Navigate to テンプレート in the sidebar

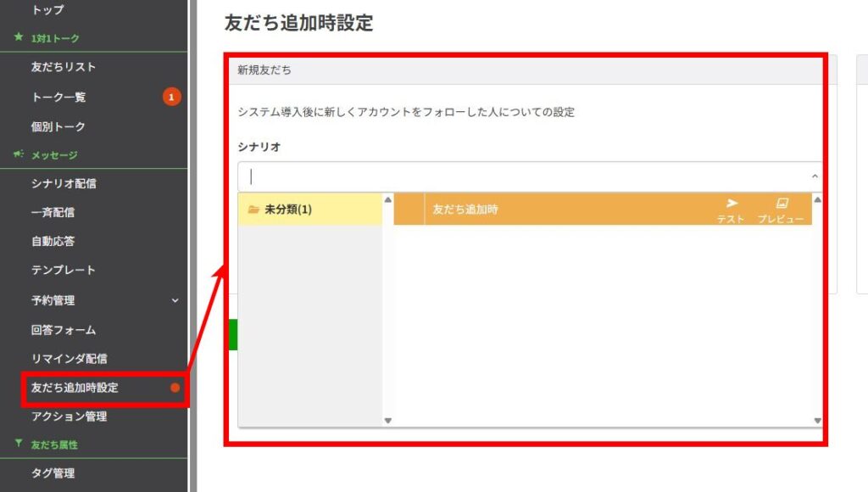[x=64, y=270]
